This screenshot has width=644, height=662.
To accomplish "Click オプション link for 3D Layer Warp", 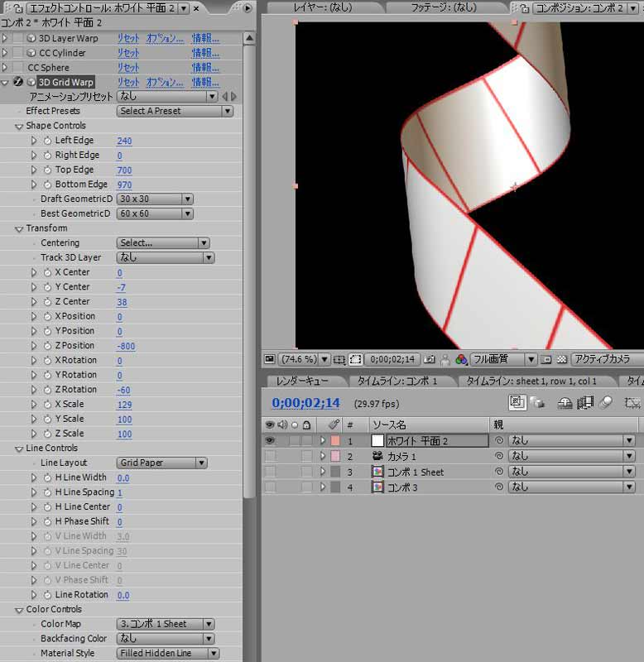I will tap(165, 38).
